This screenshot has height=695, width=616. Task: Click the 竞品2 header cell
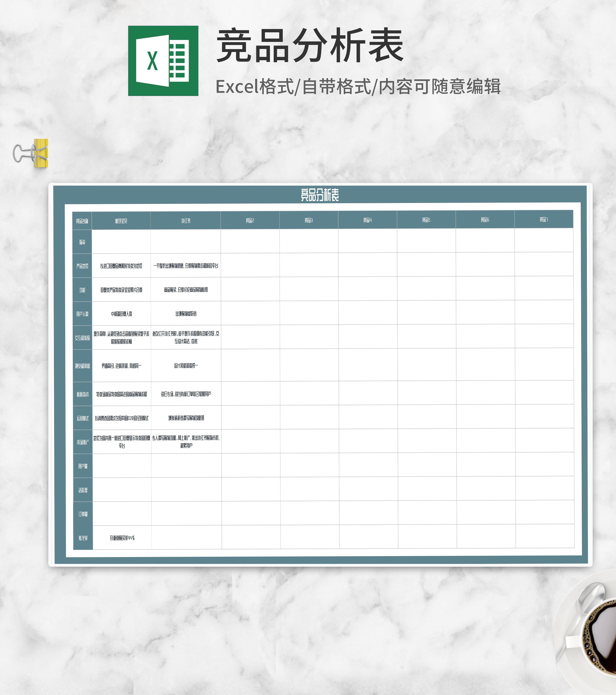(x=250, y=220)
